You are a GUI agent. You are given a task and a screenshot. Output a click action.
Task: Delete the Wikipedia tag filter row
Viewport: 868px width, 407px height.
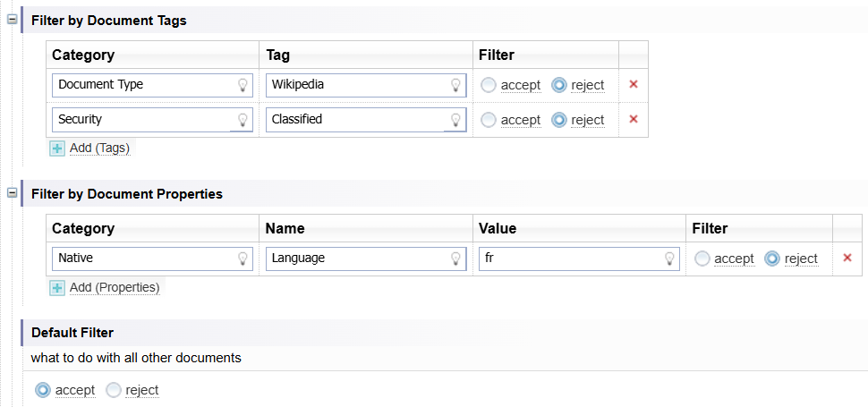[x=634, y=84]
